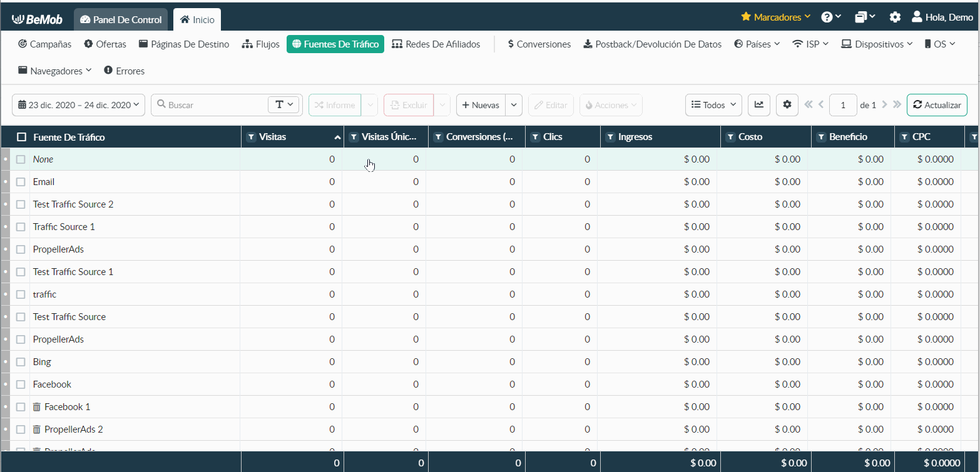The image size is (980, 472).
Task: Check the Traffic Source 1 checkbox
Action: point(21,227)
